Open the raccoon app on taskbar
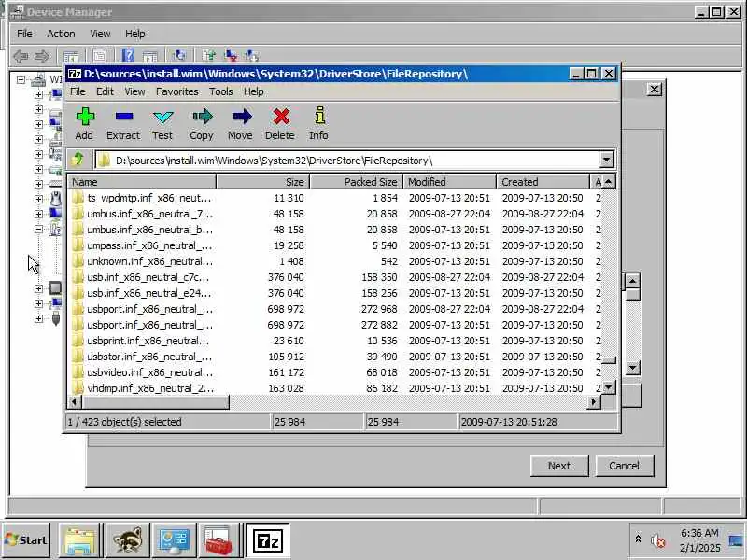The image size is (747, 560). point(127,540)
